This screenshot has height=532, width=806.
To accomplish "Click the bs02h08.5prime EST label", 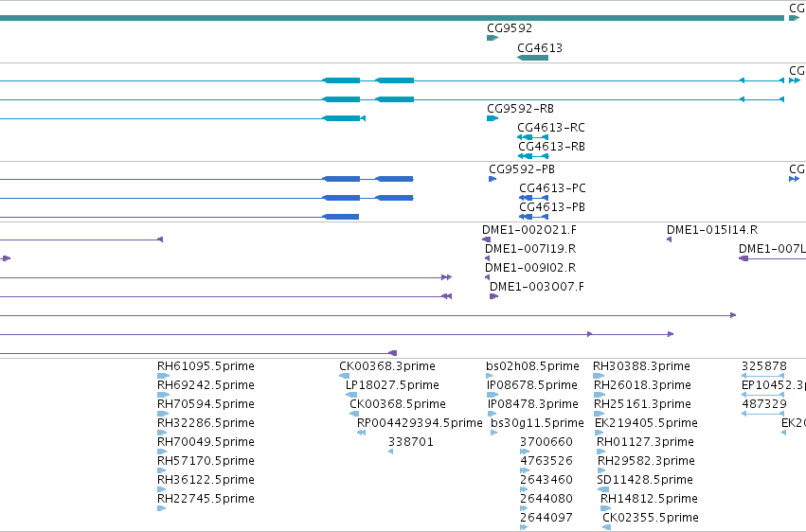I will click(x=532, y=366).
